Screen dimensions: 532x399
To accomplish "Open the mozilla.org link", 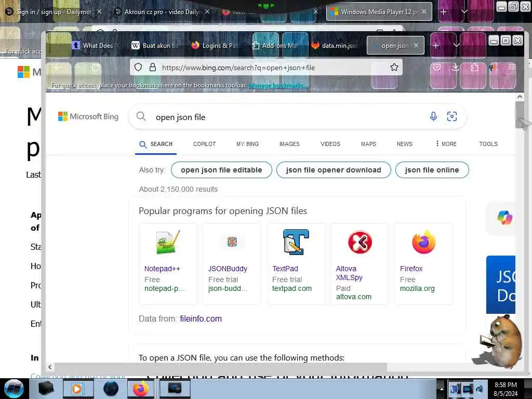I will coord(417,288).
